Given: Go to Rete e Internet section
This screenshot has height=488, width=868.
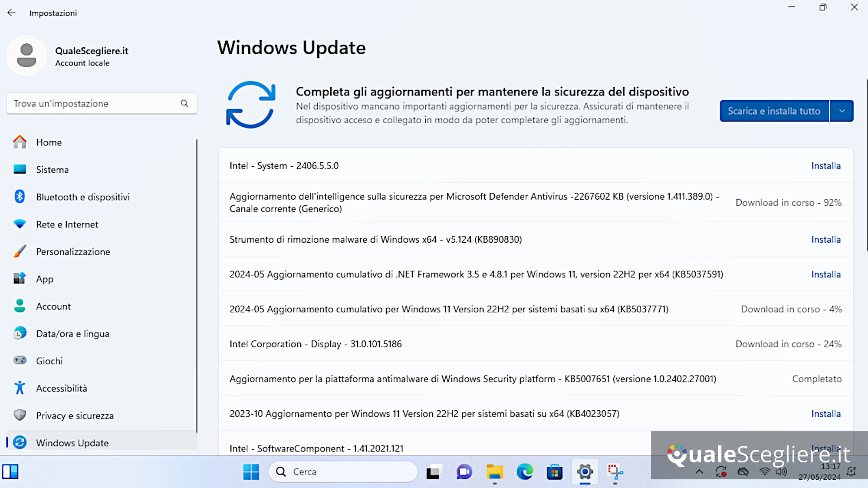Looking at the screenshot, I should click(x=67, y=224).
